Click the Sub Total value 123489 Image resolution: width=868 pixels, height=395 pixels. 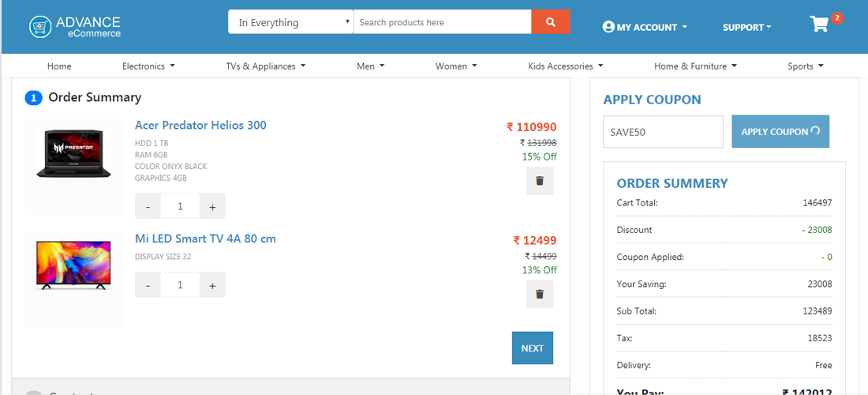point(817,311)
